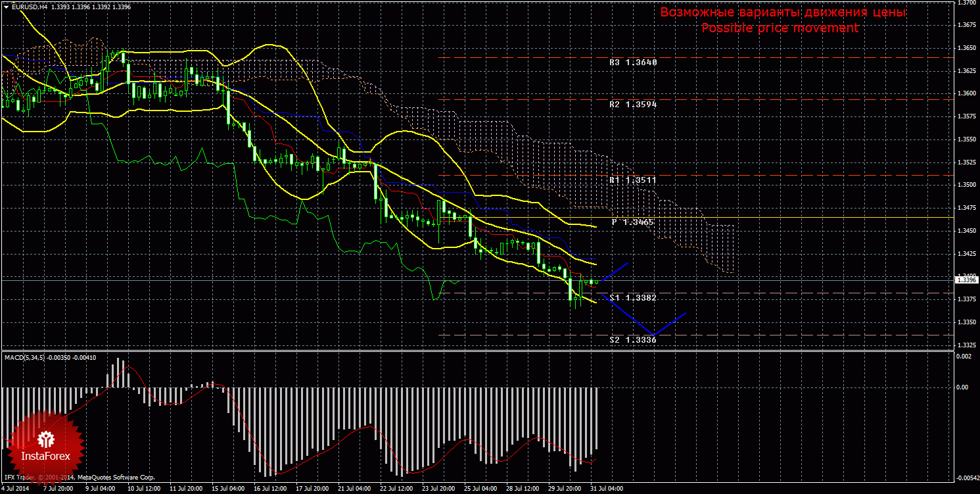Select the S2 1.3336 support label
Image resolution: width=980 pixels, height=494 pixels.
point(632,340)
